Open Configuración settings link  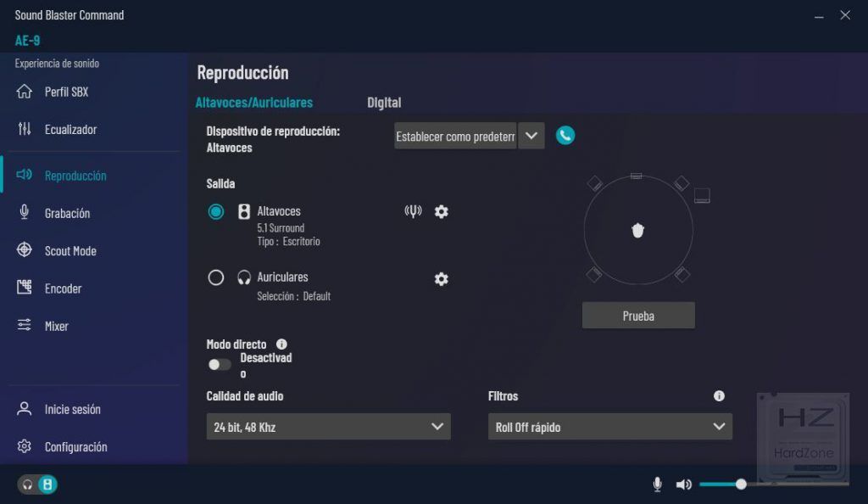pos(75,447)
